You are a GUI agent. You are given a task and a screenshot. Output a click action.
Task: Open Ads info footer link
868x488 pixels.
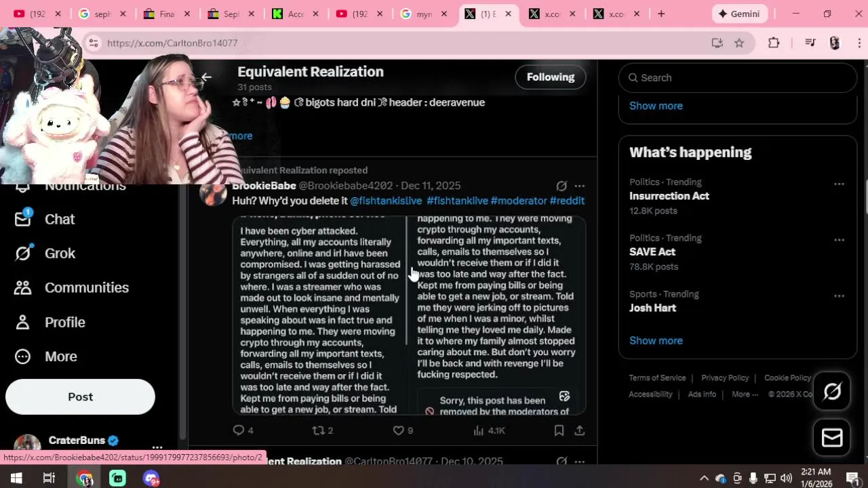click(x=702, y=394)
